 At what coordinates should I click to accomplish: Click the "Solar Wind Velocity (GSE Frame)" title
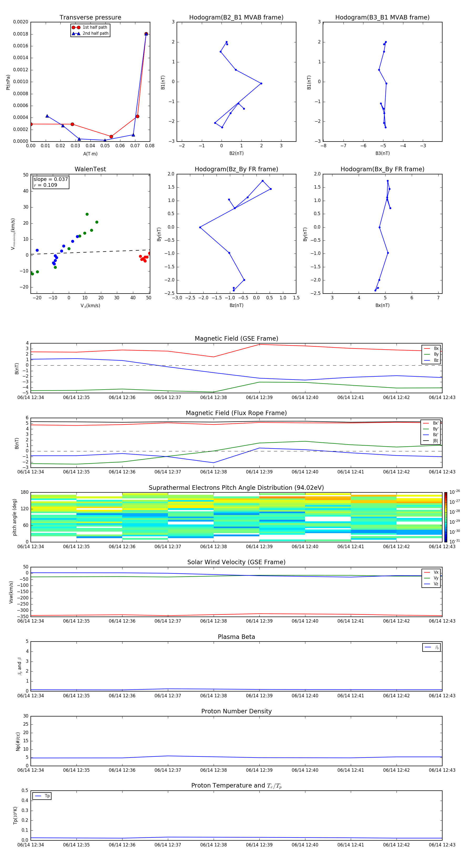point(236,562)
